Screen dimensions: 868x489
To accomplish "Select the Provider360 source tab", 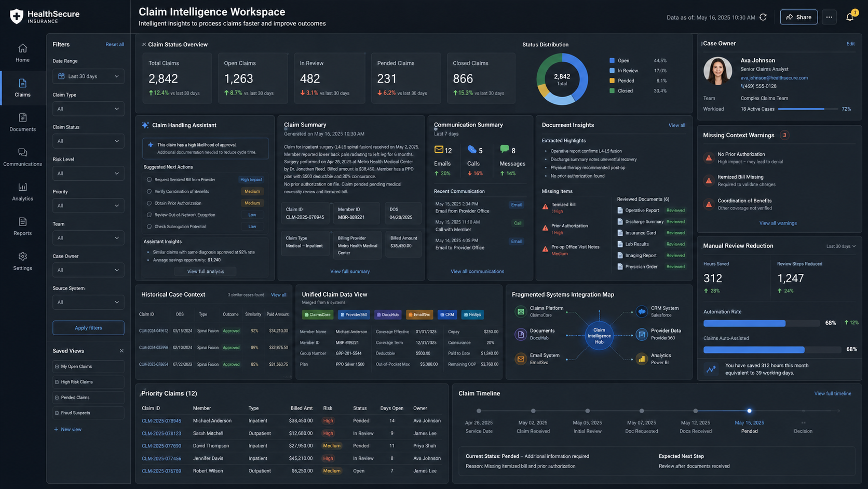I will coord(354,314).
